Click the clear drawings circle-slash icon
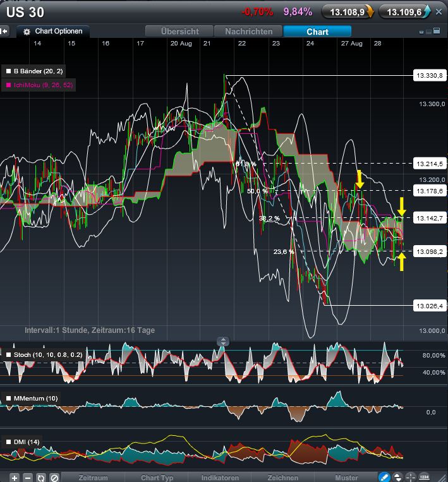Screen dimensions: 448x482 pyautogui.click(x=54, y=478)
